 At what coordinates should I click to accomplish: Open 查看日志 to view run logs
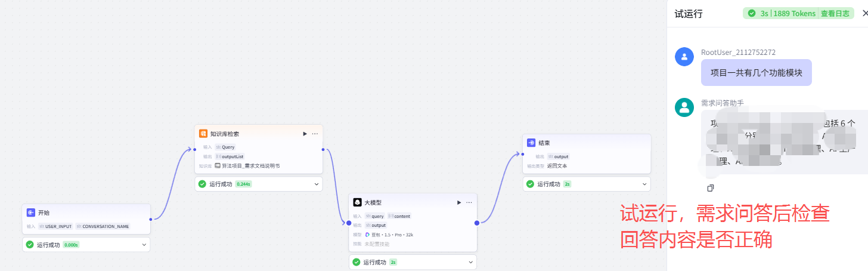(835, 13)
